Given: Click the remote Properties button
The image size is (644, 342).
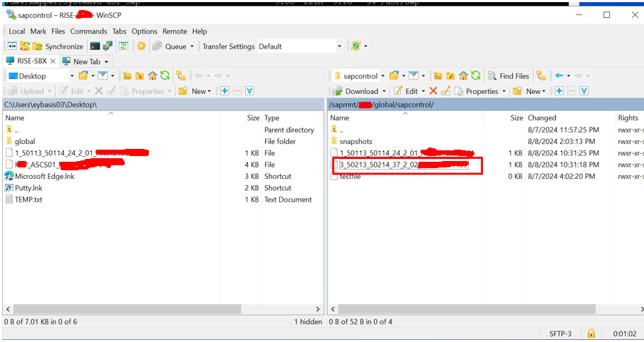Looking at the screenshot, I should click(x=477, y=91).
